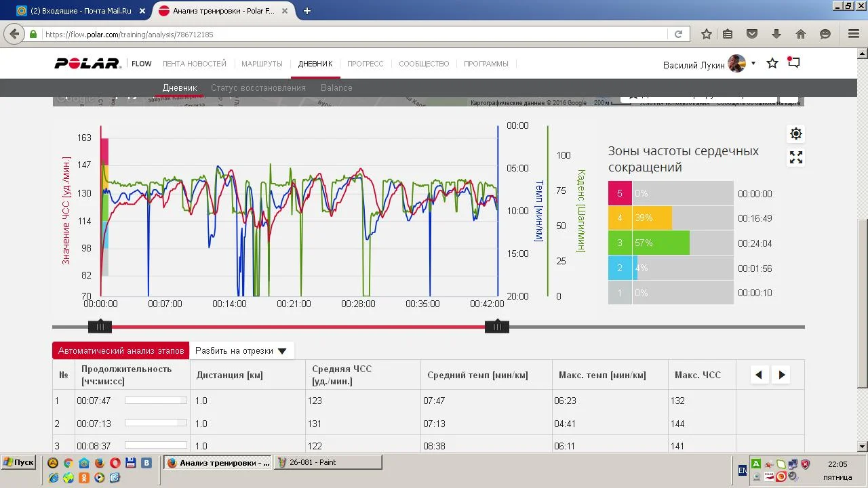This screenshot has width=868, height=488.
Task: Click the star icon next to the profile
Action: coord(772,64)
